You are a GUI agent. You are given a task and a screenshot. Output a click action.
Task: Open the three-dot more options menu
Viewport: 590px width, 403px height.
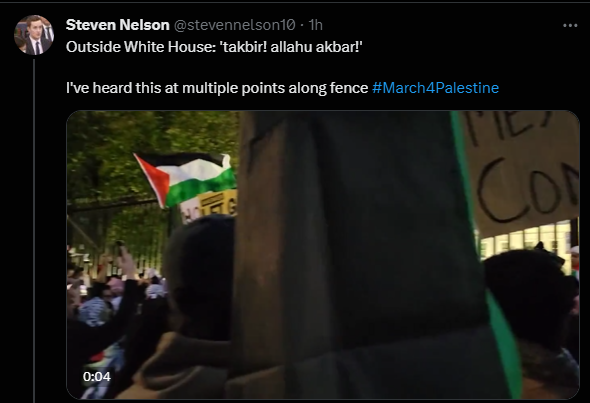click(x=570, y=26)
